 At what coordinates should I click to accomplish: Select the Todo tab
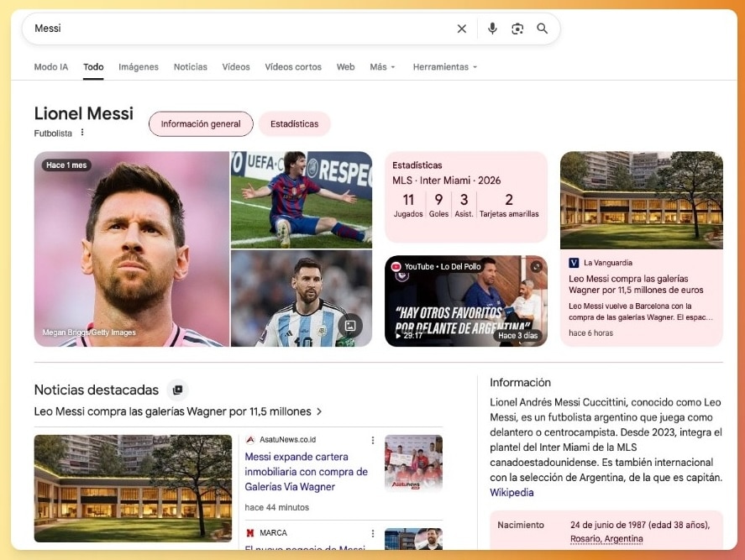tap(93, 67)
